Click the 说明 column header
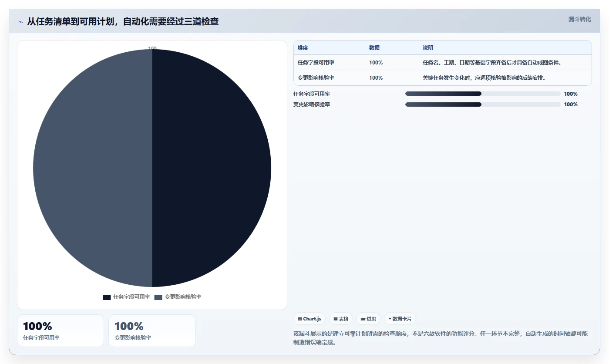Viewport: 609px width, 364px height. pyautogui.click(x=428, y=48)
